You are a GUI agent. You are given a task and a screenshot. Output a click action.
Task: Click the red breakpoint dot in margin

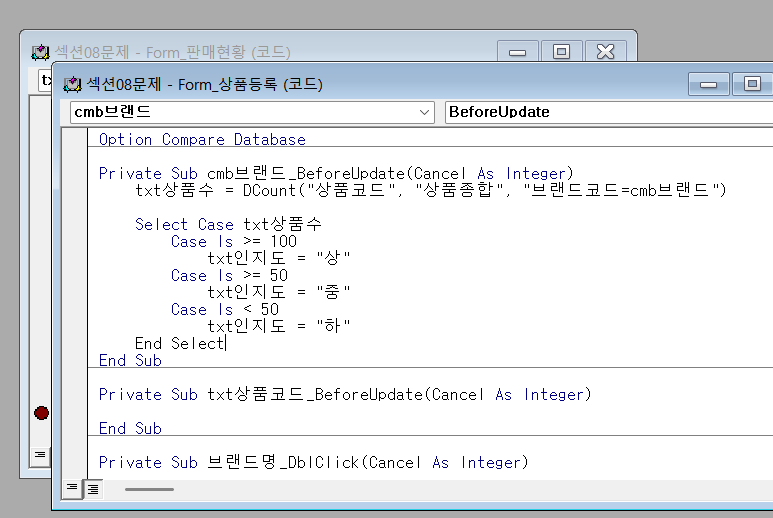(41, 413)
